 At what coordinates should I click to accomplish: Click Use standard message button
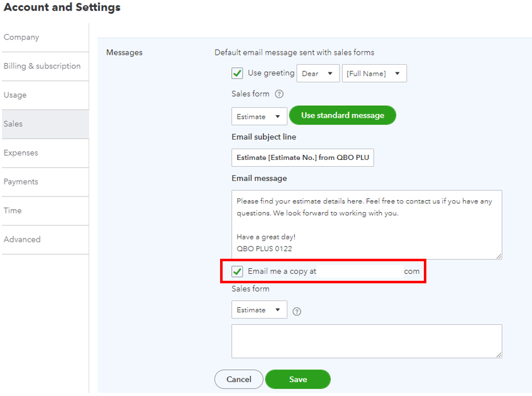pyautogui.click(x=342, y=115)
